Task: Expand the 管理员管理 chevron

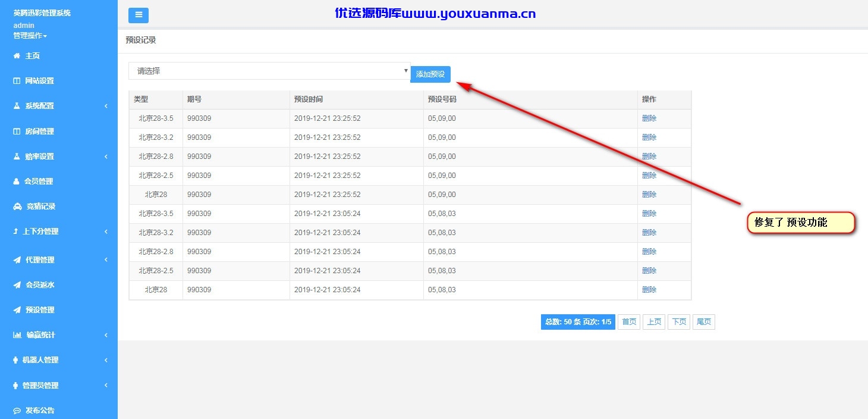Action: coord(106,386)
